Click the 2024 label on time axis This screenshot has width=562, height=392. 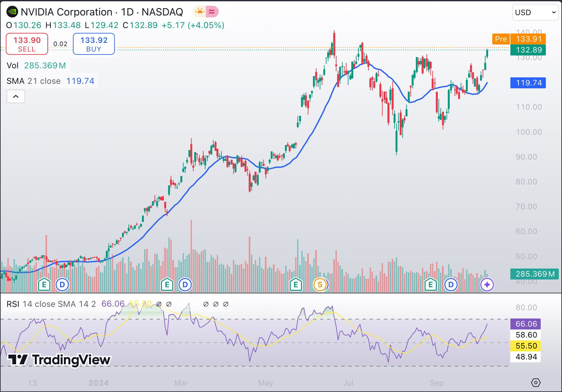(x=99, y=383)
